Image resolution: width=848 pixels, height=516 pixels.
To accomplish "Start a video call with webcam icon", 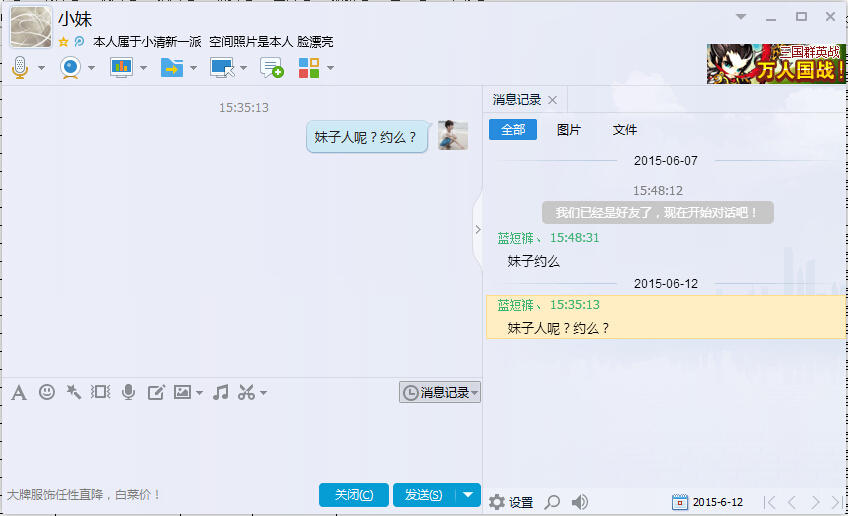I will (70, 68).
